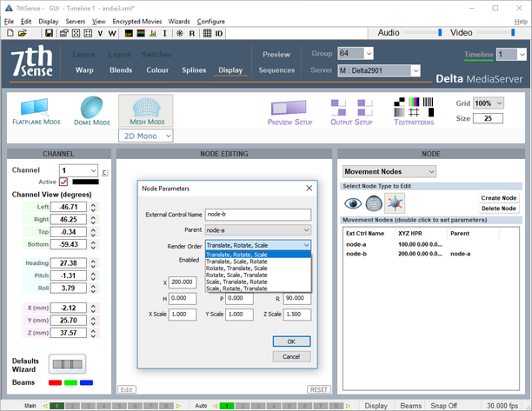The image size is (532, 411).
Task: Click the four-dots layout toolbar icon
Action: [x=88, y=33]
